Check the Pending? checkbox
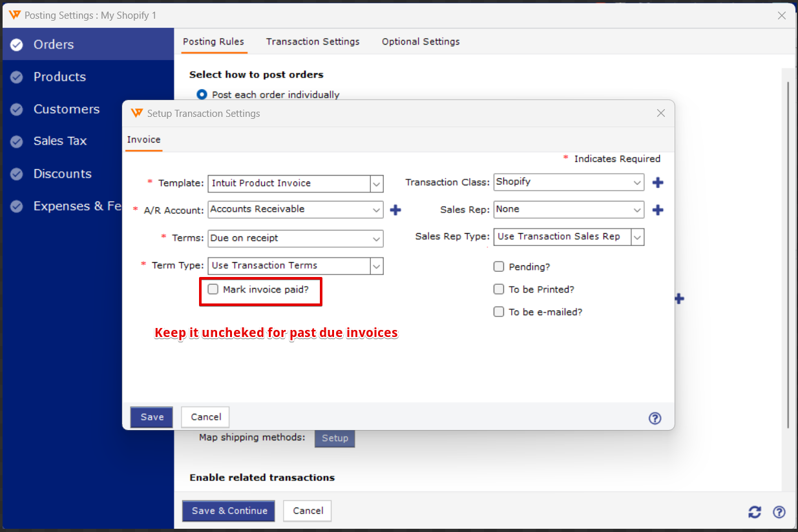This screenshot has height=532, width=798. point(499,267)
